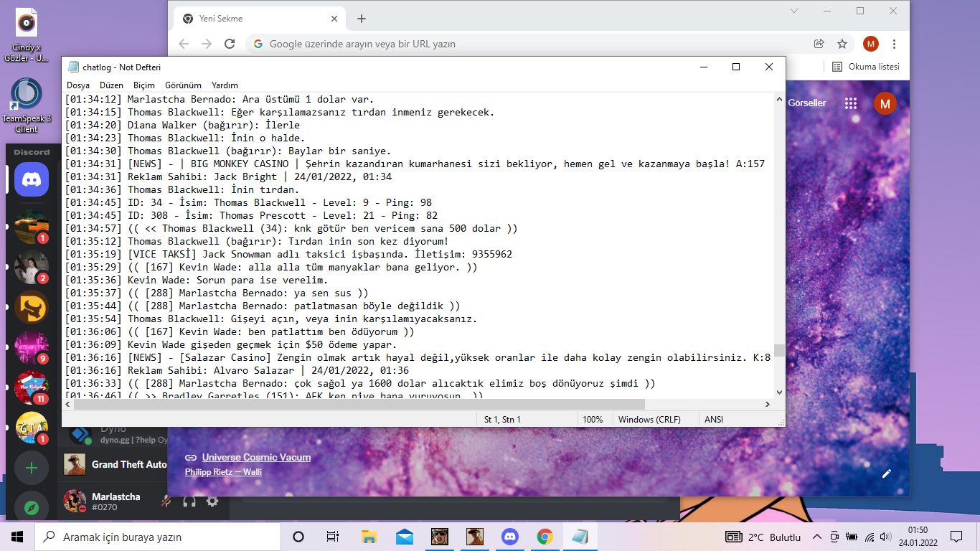Open Dosya menu in Notepad
Screen dimensions: 980x551
[x=78, y=85]
